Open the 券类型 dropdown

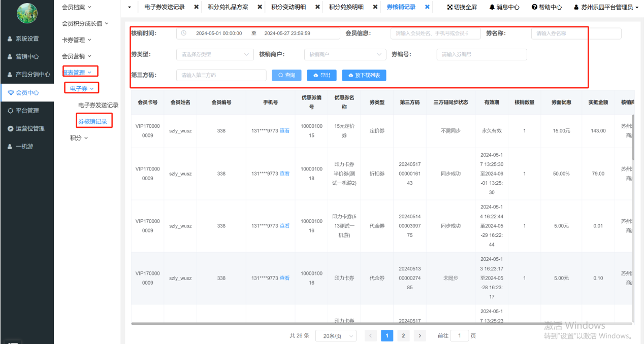[x=215, y=54]
